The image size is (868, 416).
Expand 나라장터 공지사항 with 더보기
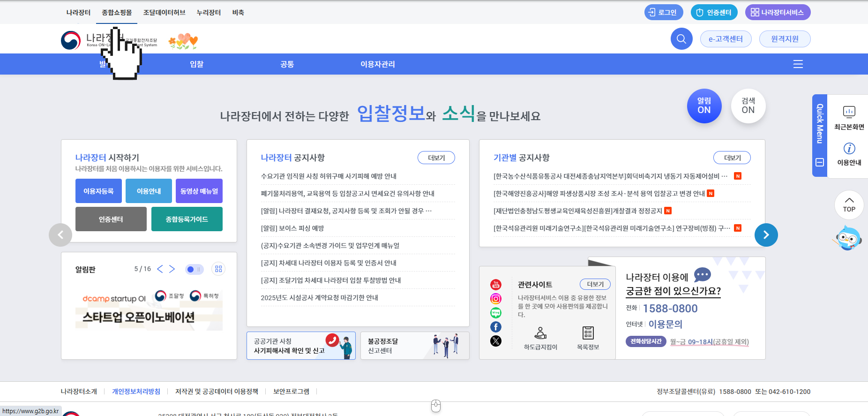pos(436,158)
